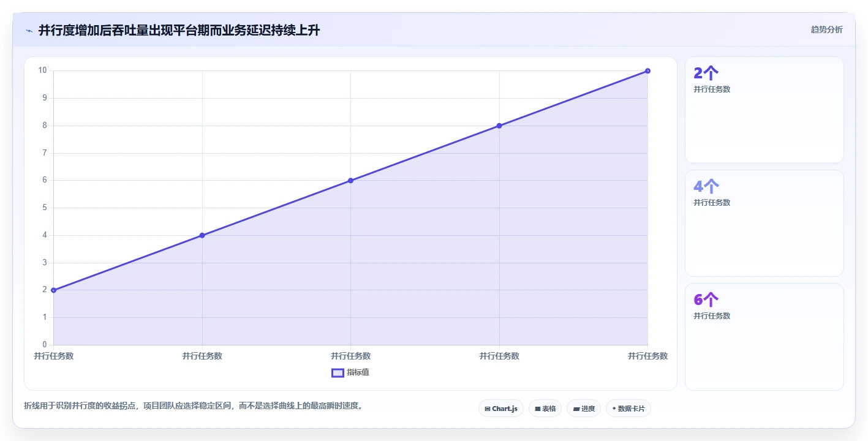The width and height of the screenshot is (868, 441).
Task: Click y-axis label 9
Action: [44, 98]
